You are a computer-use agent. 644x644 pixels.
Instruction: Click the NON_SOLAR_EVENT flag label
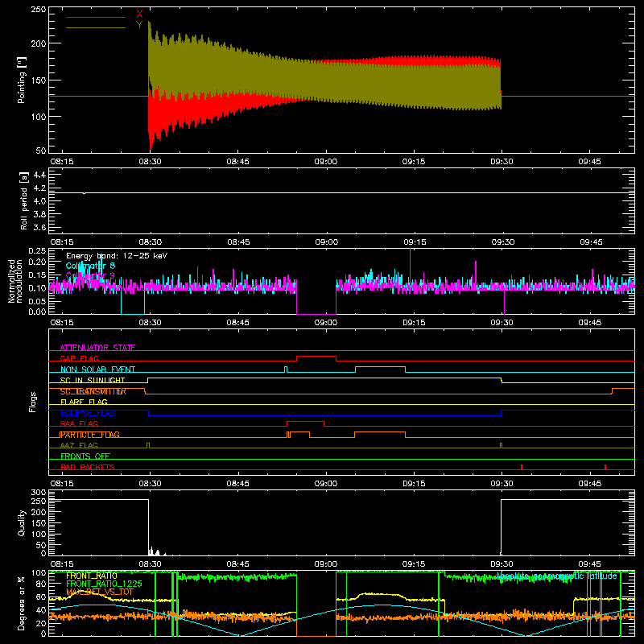[97, 369]
